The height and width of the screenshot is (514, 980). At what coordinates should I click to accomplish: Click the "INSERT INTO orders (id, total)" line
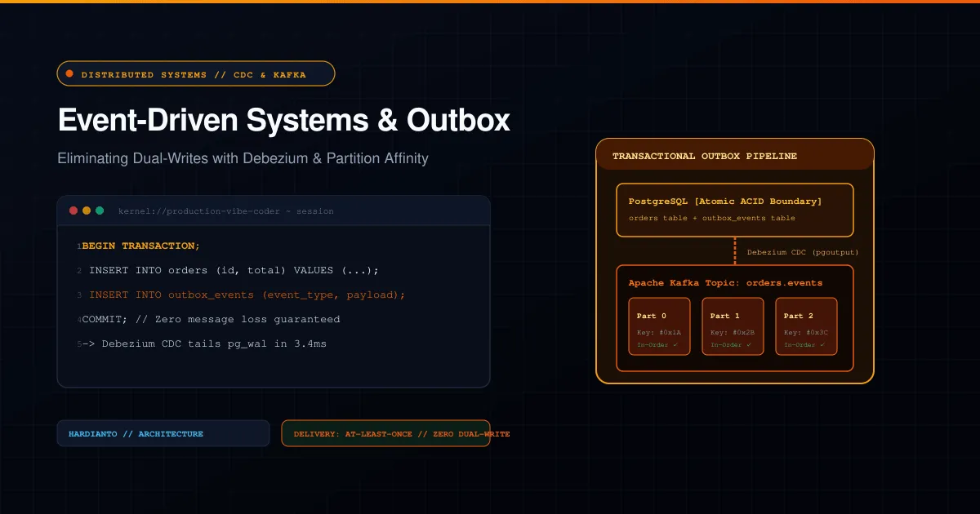[234, 270]
